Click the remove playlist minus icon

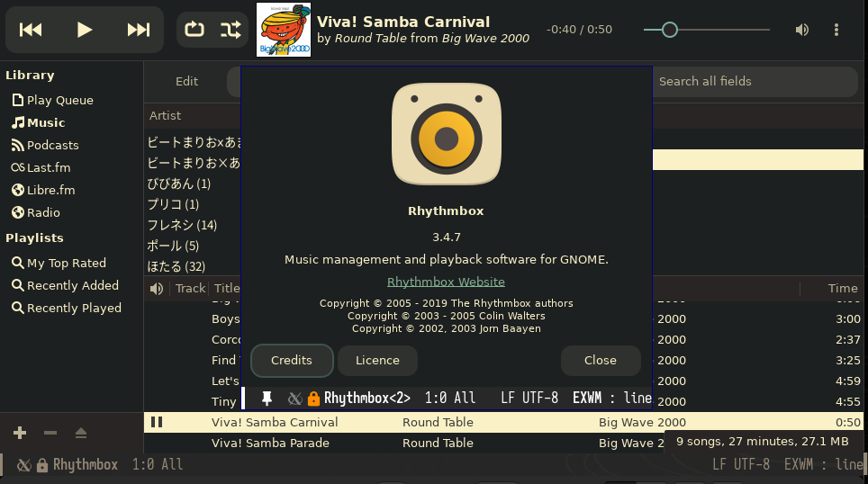(50, 433)
